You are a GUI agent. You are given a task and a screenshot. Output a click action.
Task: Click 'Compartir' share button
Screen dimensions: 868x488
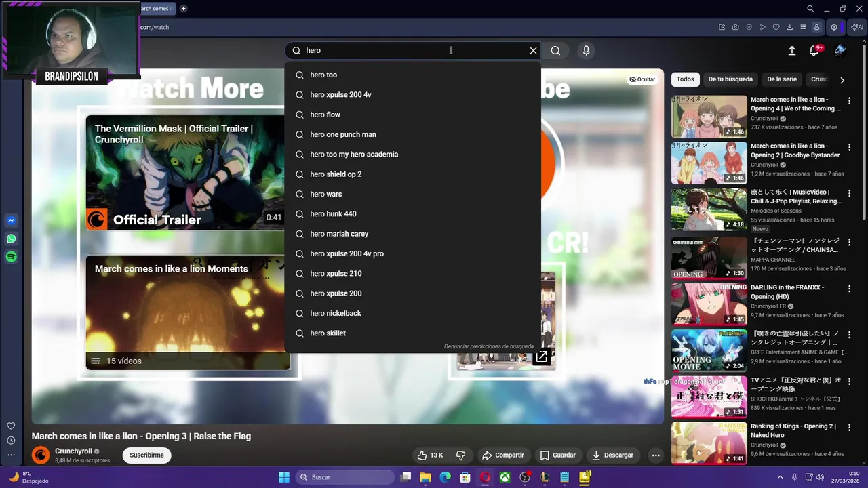point(502,455)
